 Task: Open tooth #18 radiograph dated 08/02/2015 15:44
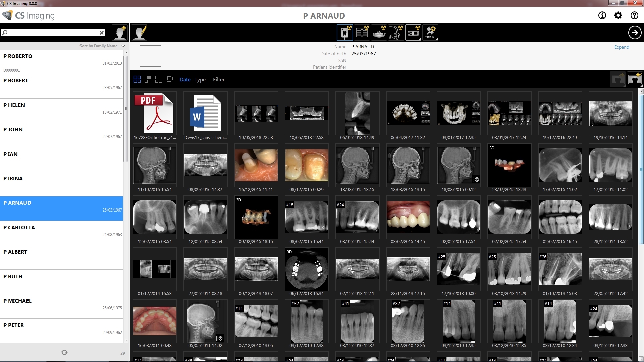tap(307, 217)
